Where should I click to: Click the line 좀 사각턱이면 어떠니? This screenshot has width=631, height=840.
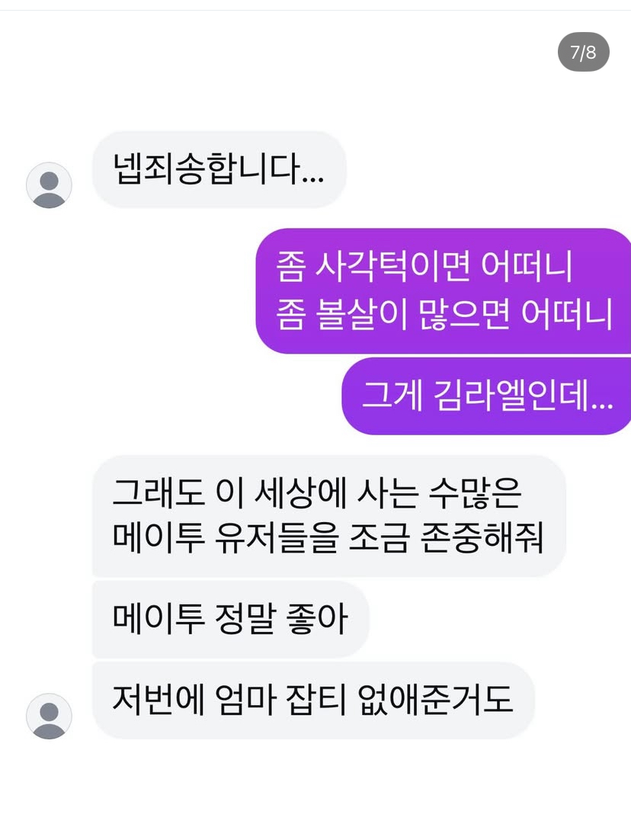pyautogui.click(x=424, y=267)
